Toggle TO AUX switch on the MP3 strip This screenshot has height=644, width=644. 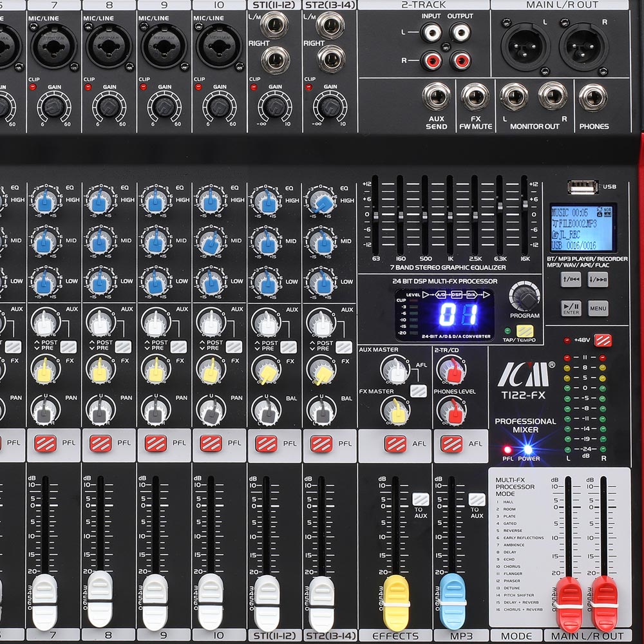(477, 499)
